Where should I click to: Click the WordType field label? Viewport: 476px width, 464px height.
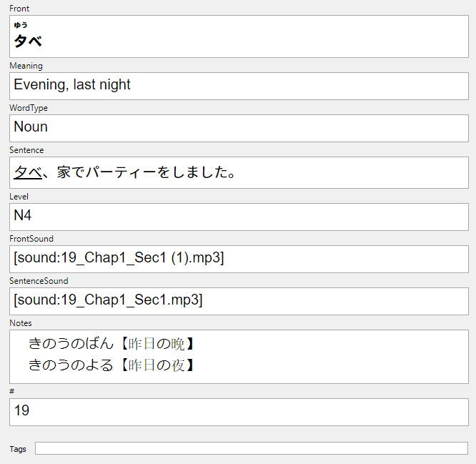pyautogui.click(x=29, y=108)
